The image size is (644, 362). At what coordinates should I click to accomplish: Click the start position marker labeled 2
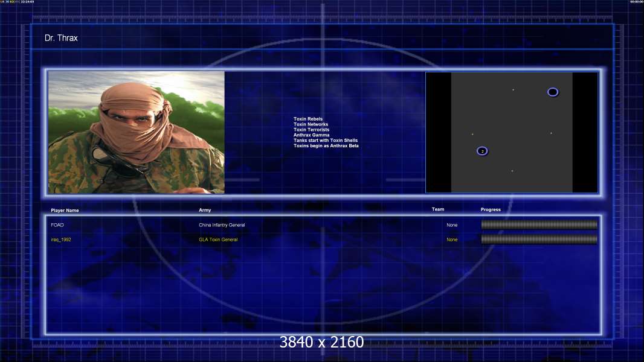click(x=482, y=151)
